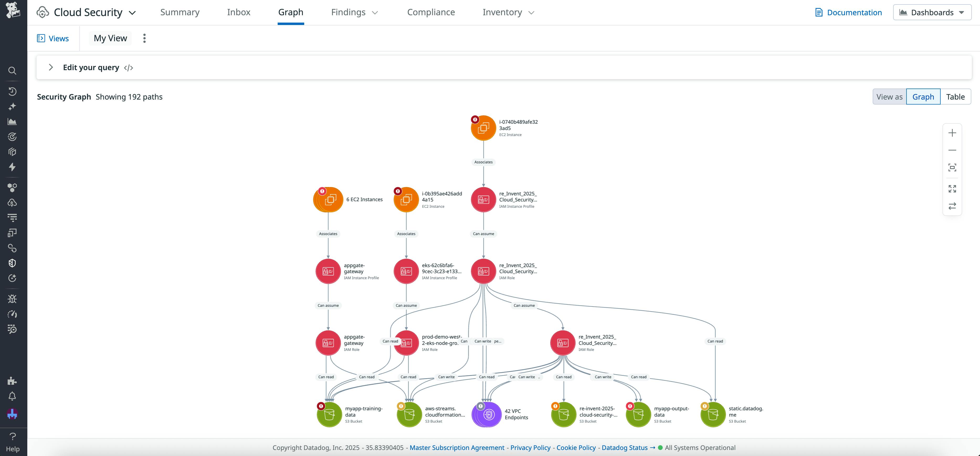Open the bug icon in the left sidebar
This screenshot has width=980, height=456.
tap(12, 299)
